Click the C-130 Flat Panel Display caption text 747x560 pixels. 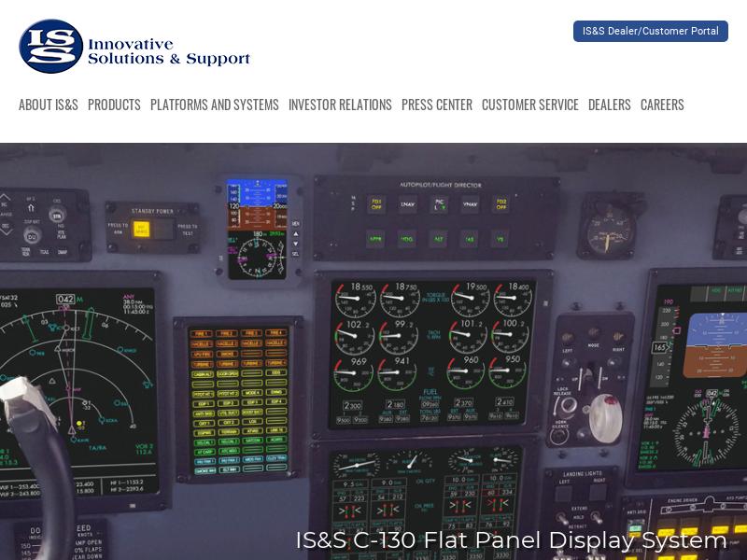512,539
